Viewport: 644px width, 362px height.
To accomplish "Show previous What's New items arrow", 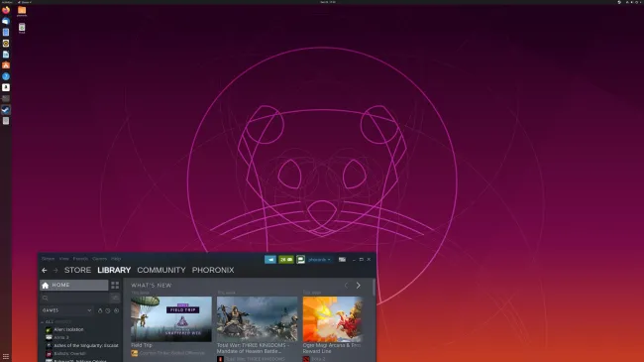I will tap(346, 286).
